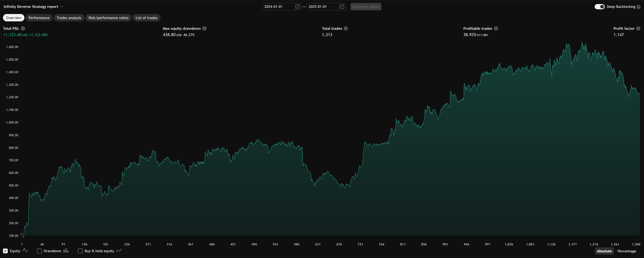The height and width of the screenshot is (258, 644).
Task: Open the List of trades tab
Action: (x=146, y=18)
